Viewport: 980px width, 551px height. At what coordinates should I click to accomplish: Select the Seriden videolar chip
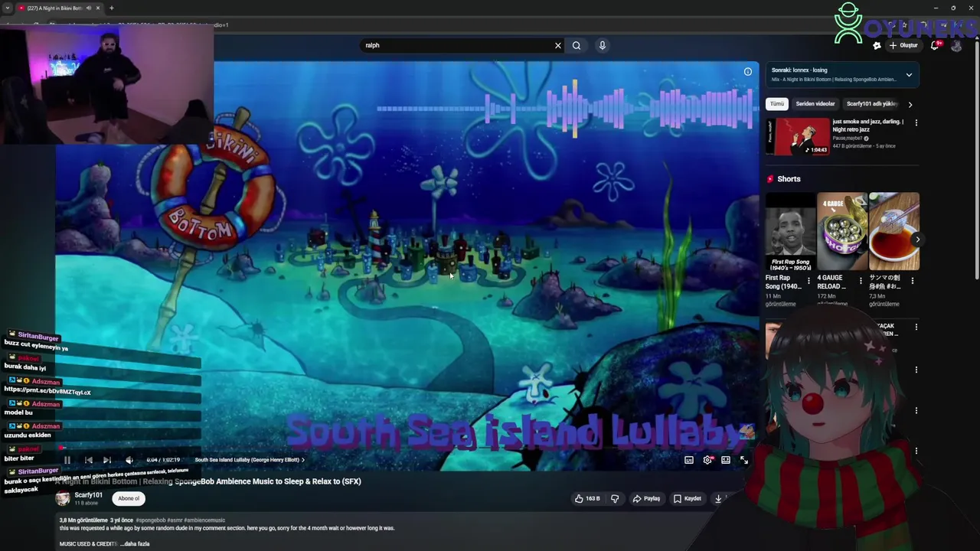pos(815,104)
